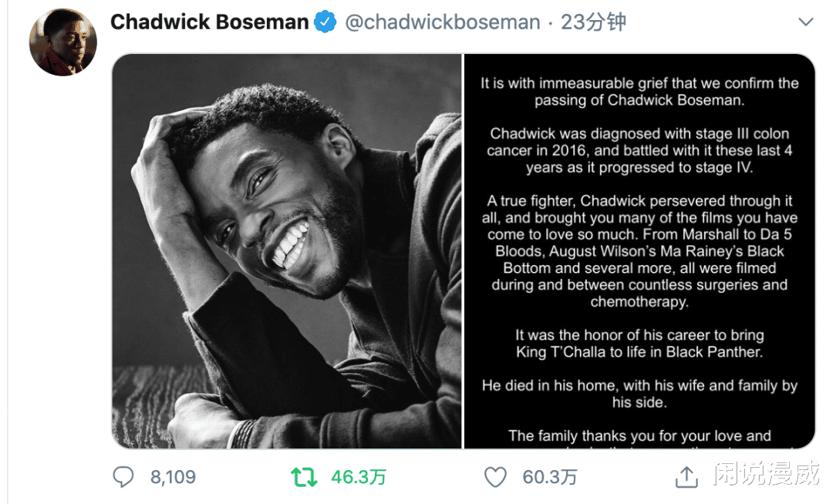Click the 46.3万 retweet count
This screenshot has width=833, height=504.
tap(359, 478)
